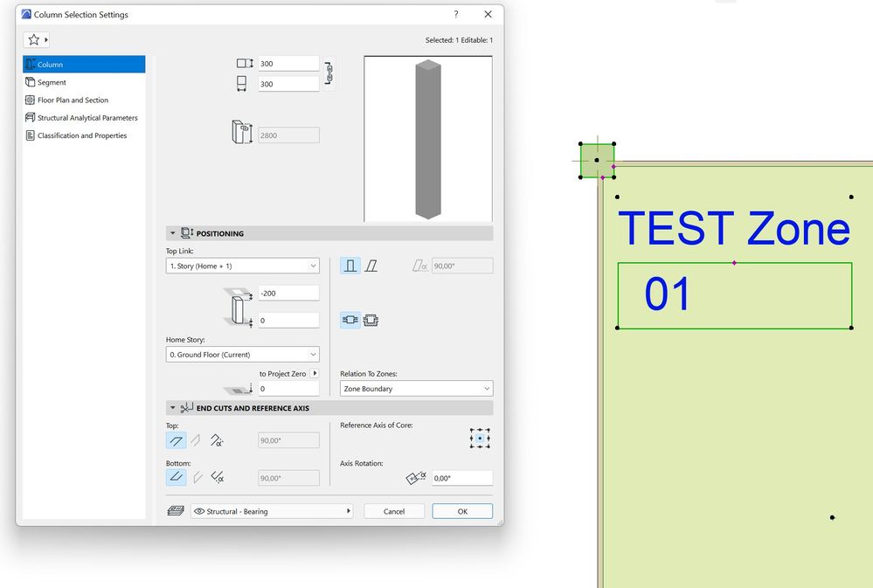Click the layer icon at dialog bottom
Screen dimensions: 873x588
[176, 510]
